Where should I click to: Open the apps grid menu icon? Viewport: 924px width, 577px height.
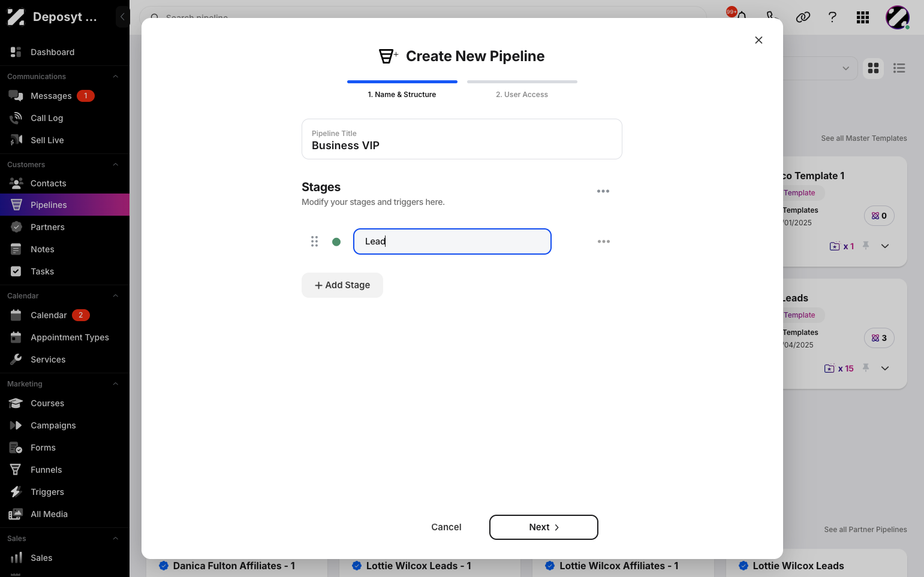[863, 17]
